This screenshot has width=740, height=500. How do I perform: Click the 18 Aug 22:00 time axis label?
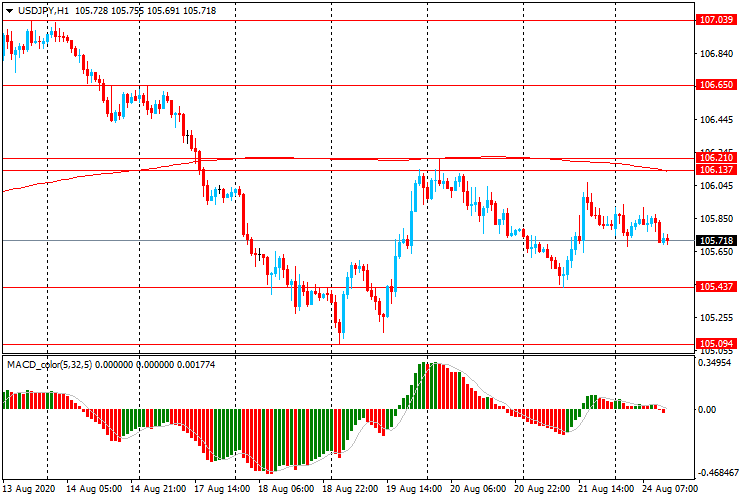[350, 489]
